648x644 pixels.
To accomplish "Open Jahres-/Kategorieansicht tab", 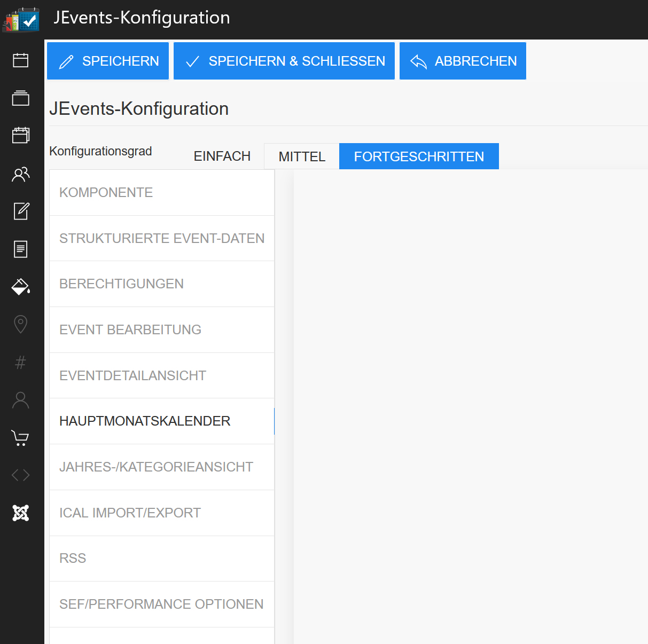I will [162, 467].
